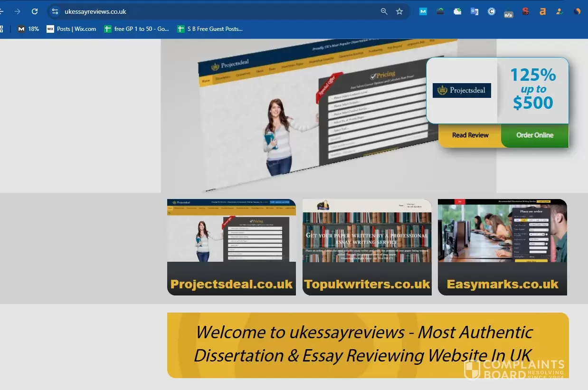This screenshot has height=390, width=588.
Task: Open the n/a badge extension icon
Action: point(508,13)
